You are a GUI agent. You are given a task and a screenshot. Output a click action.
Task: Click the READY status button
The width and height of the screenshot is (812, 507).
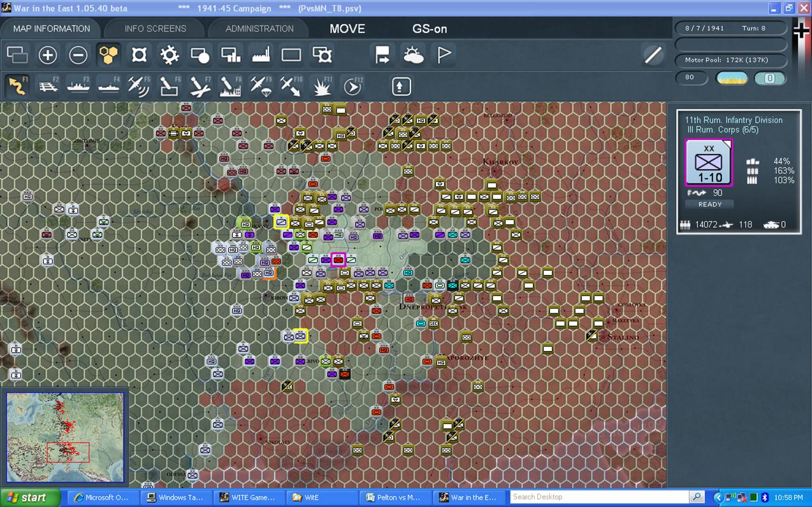click(x=709, y=204)
